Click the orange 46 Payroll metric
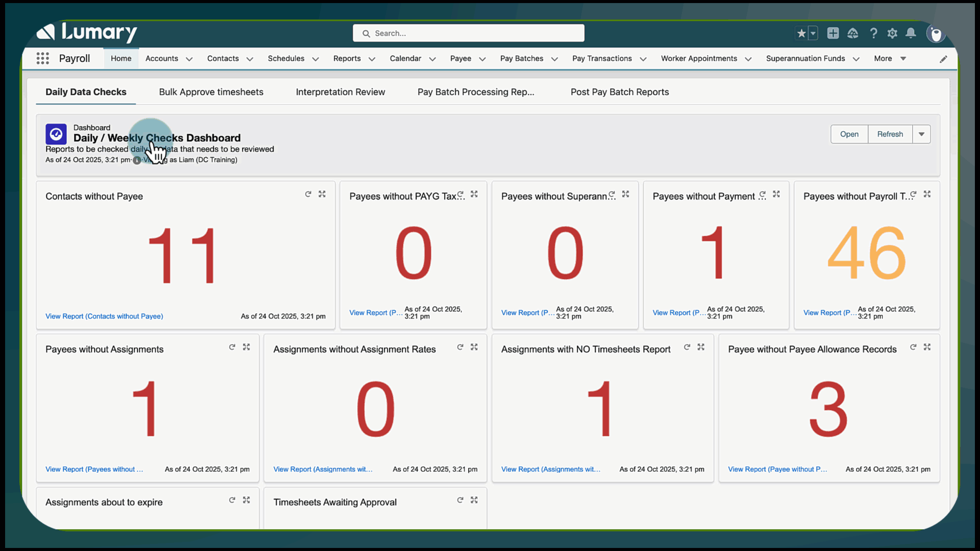This screenshot has width=980, height=551. click(867, 254)
